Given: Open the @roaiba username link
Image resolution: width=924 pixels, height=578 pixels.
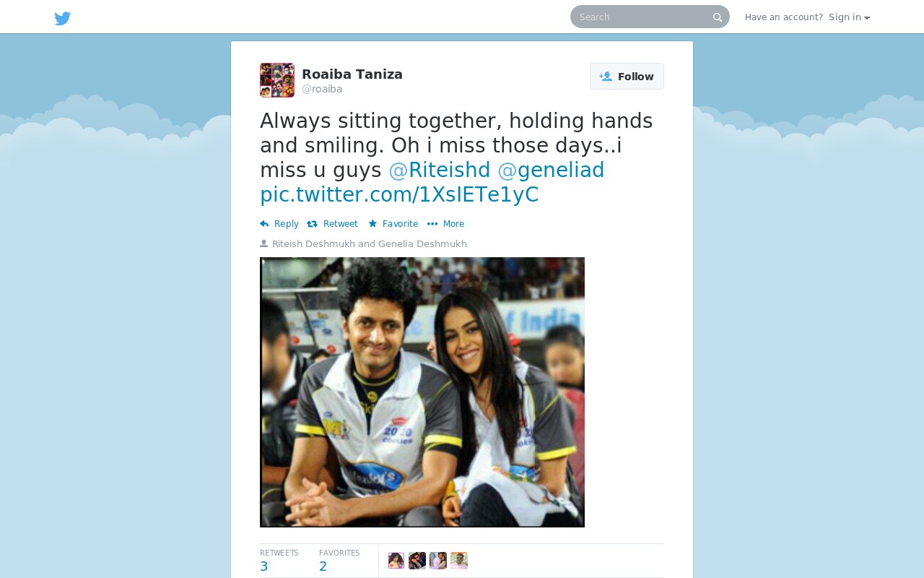Looking at the screenshot, I should pos(322,89).
